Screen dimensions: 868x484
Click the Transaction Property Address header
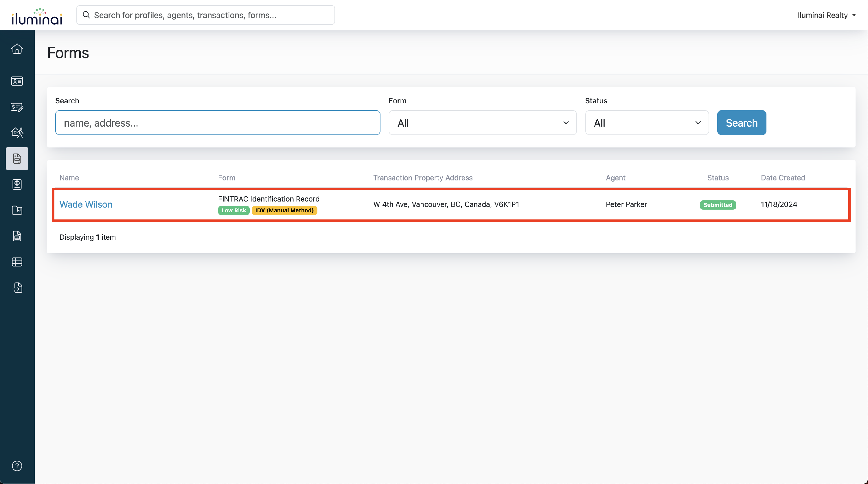(x=422, y=178)
